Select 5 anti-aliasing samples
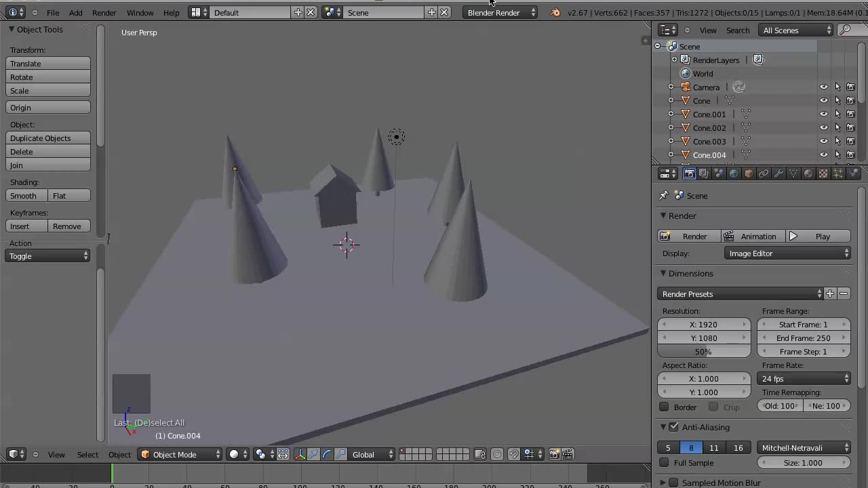868x488 pixels. 668,447
